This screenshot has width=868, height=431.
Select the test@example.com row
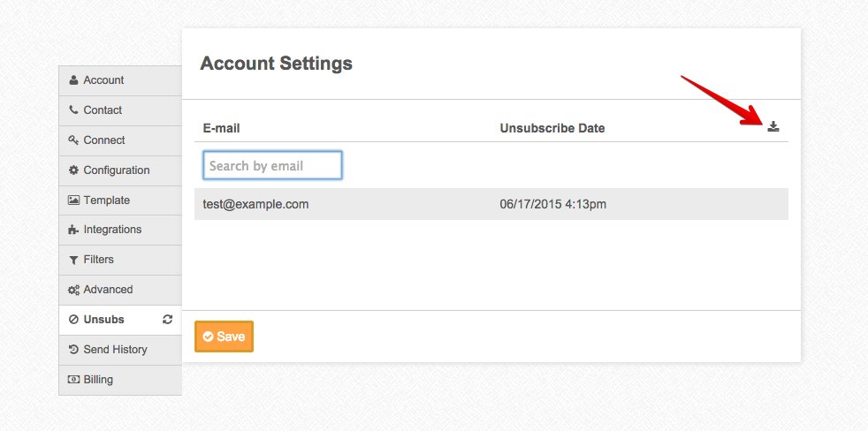491,204
